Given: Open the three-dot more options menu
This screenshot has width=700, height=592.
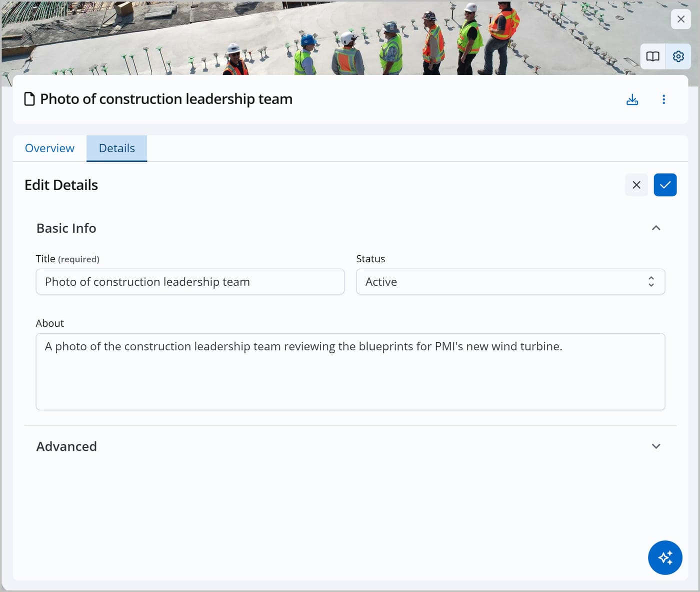Looking at the screenshot, I should (x=663, y=100).
